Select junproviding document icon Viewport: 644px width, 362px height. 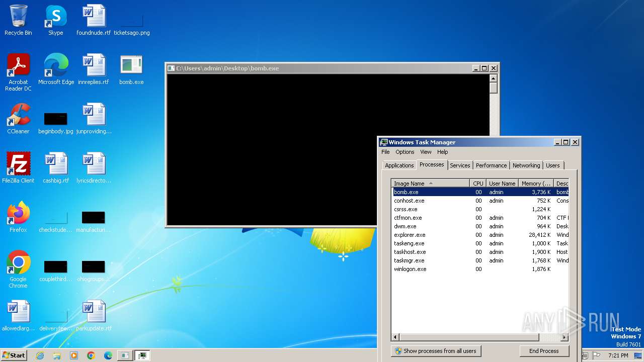pyautogui.click(x=94, y=119)
